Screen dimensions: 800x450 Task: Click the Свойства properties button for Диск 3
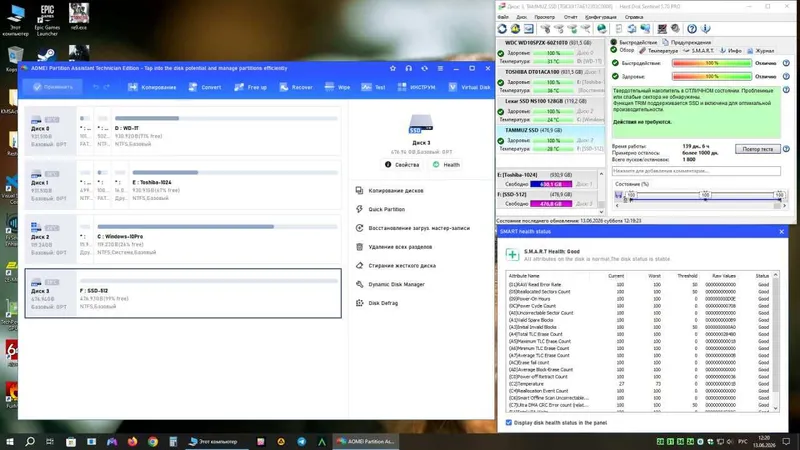point(402,165)
